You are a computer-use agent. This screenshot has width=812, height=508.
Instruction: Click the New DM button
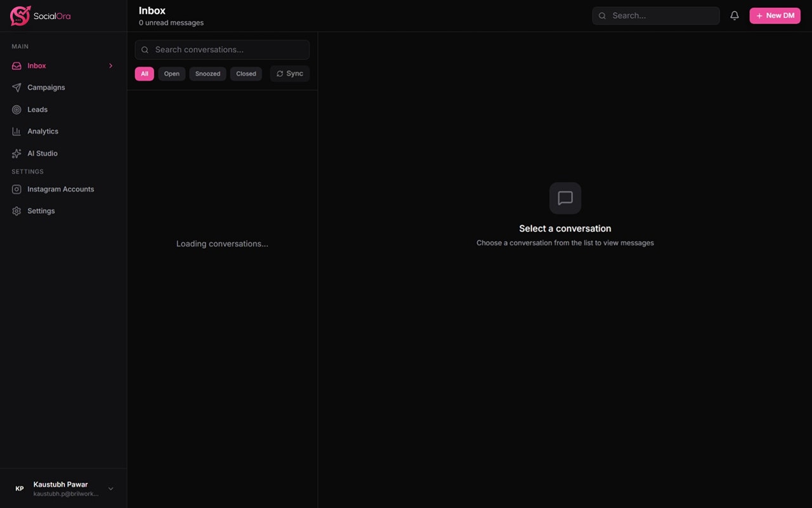(x=775, y=15)
